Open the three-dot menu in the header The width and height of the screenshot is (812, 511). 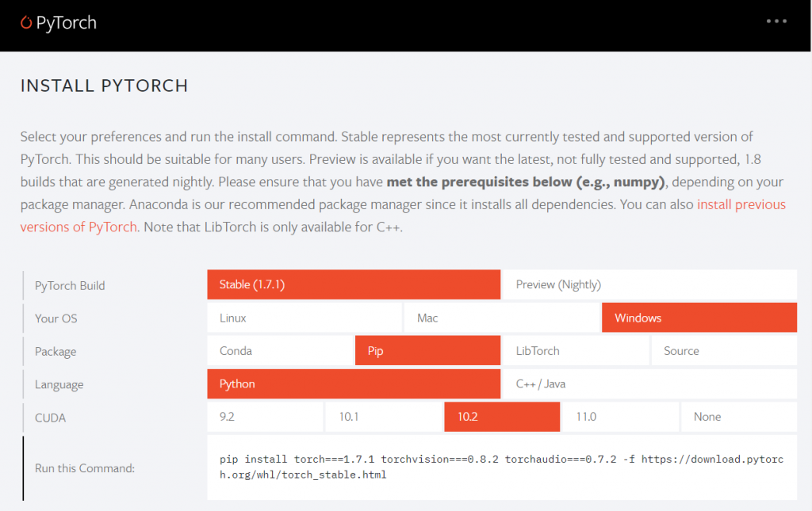[x=776, y=21]
